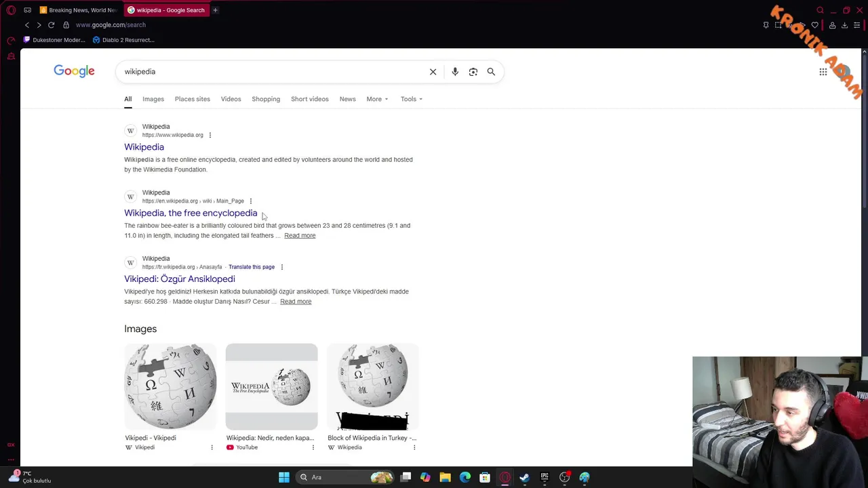The height and width of the screenshot is (488, 868).
Task: Open the downloads icon in toolbar
Action: 844,25
